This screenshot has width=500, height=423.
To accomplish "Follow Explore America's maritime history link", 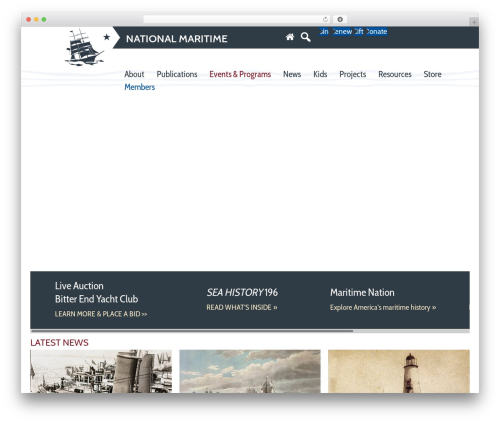I will [x=383, y=307].
